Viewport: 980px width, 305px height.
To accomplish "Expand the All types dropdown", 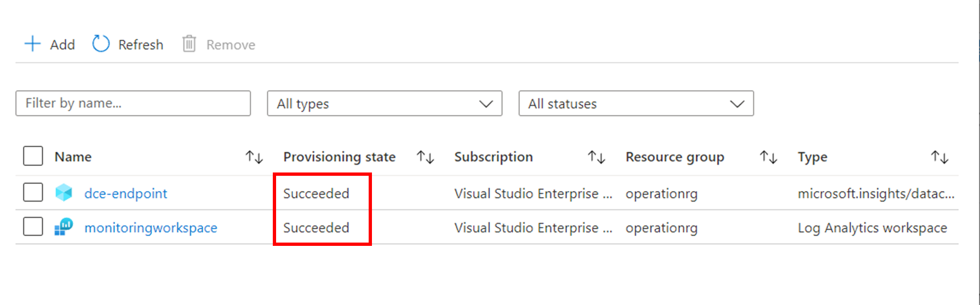I will pyautogui.click(x=385, y=103).
